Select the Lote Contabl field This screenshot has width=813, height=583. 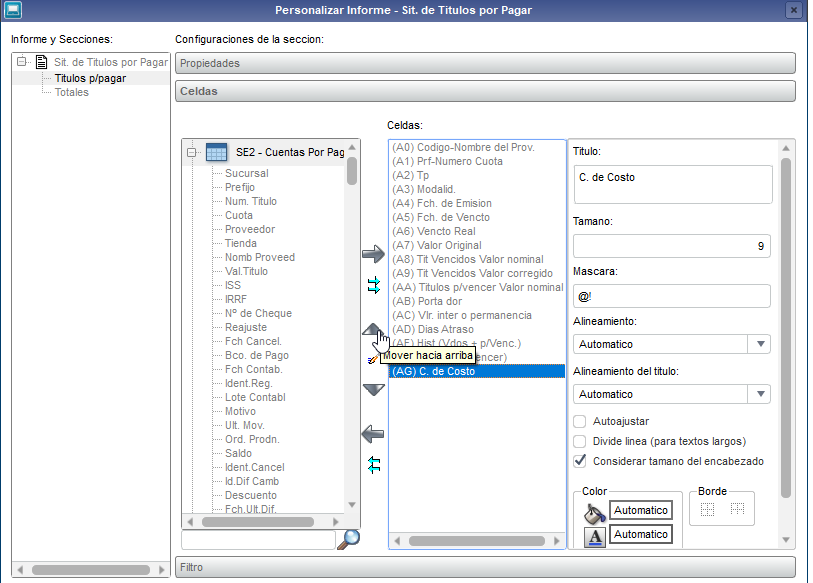(255, 397)
